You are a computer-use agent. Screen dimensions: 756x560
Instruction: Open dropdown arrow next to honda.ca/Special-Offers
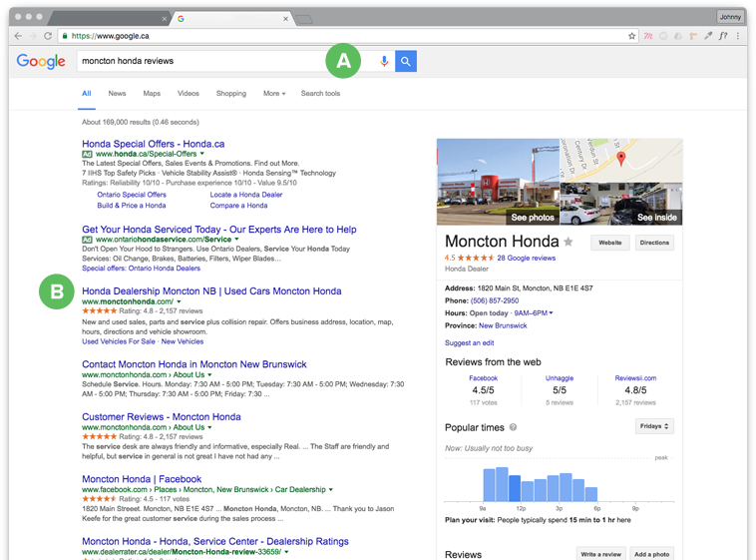(x=202, y=154)
